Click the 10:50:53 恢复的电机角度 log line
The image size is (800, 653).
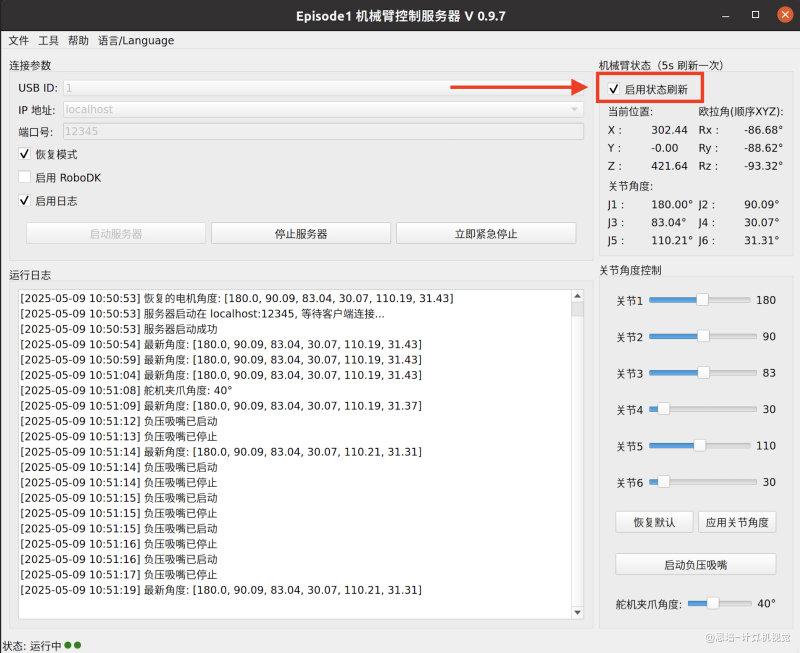[x=237, y=298]
